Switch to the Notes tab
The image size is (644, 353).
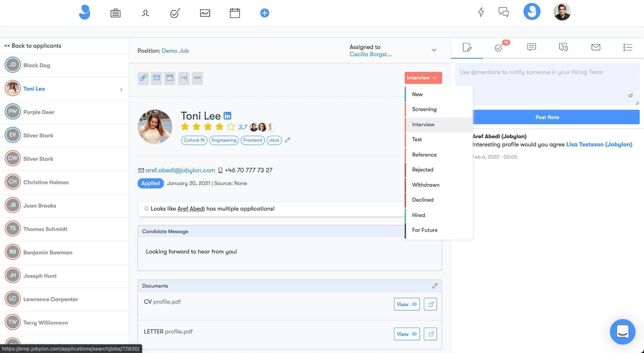(467, 47)
